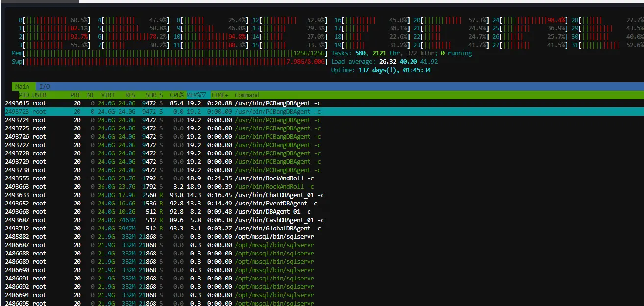Sort by the CPU% column header
644x306 pixels.
click(x=177, y=95)
